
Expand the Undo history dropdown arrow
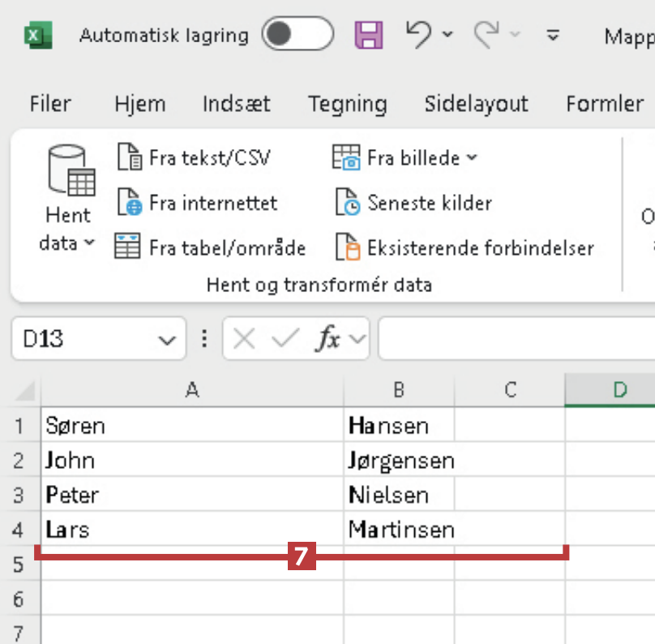click(x=447, y=35)
